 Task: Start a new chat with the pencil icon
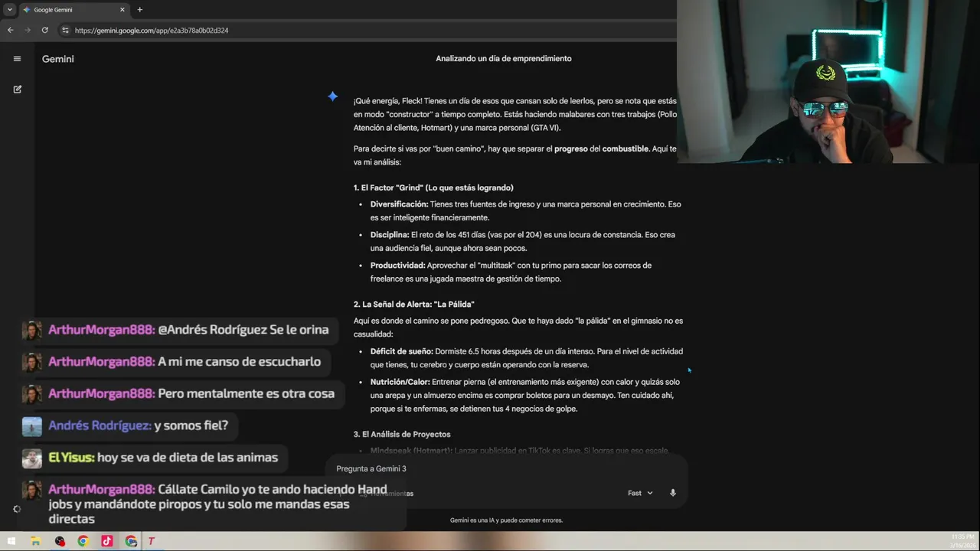point(17,90)
